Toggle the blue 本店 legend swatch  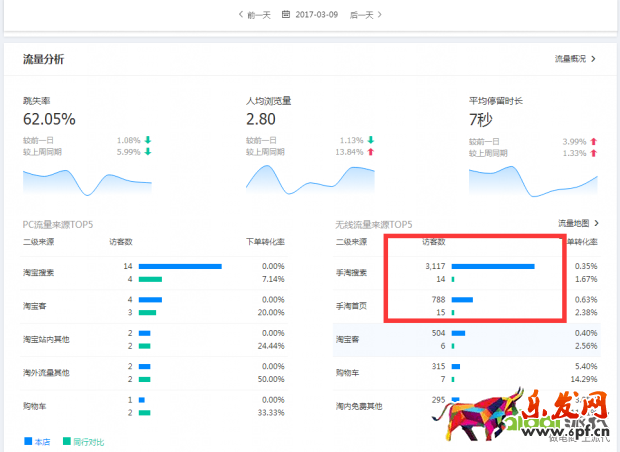click(x=28, y=441)
